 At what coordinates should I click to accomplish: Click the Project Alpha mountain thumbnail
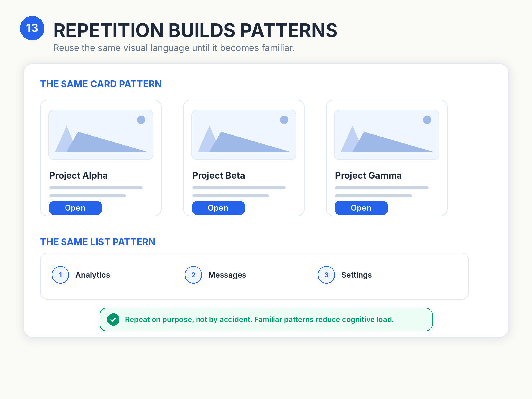(101, 135)
